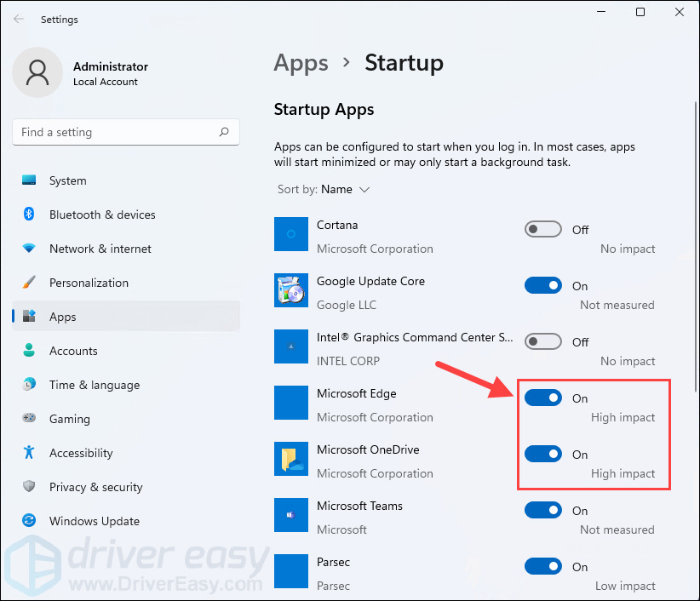Open the Sort by Name dropdown

(x=324, y=189)
